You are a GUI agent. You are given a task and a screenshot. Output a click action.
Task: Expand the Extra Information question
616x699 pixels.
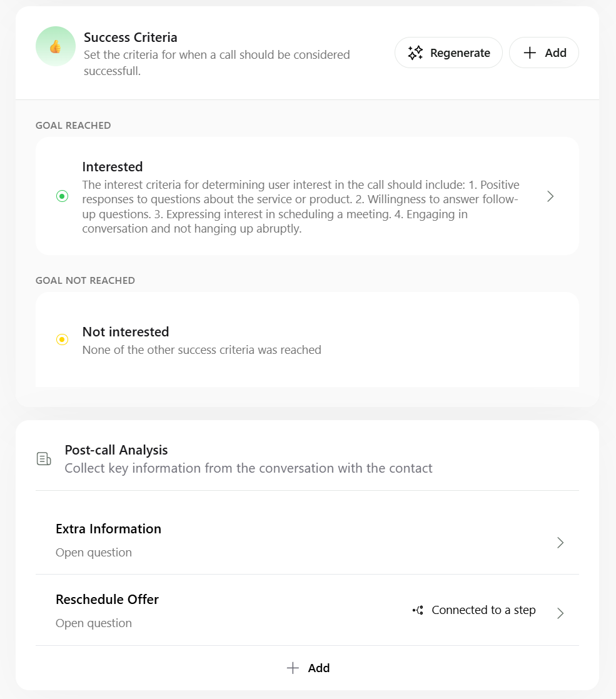560,543
